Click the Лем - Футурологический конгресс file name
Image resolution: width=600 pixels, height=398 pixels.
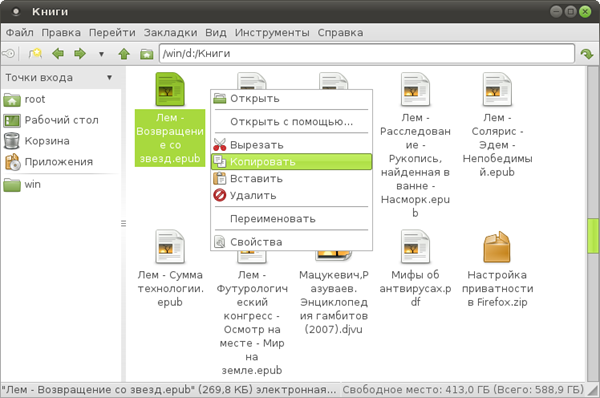pyautogui.click(x=252, y=323)
